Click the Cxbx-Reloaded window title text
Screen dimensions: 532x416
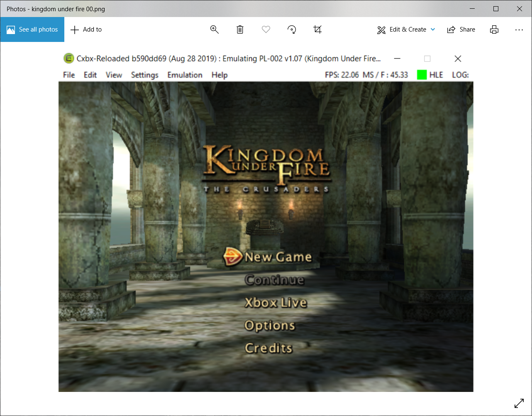point(229,59)
